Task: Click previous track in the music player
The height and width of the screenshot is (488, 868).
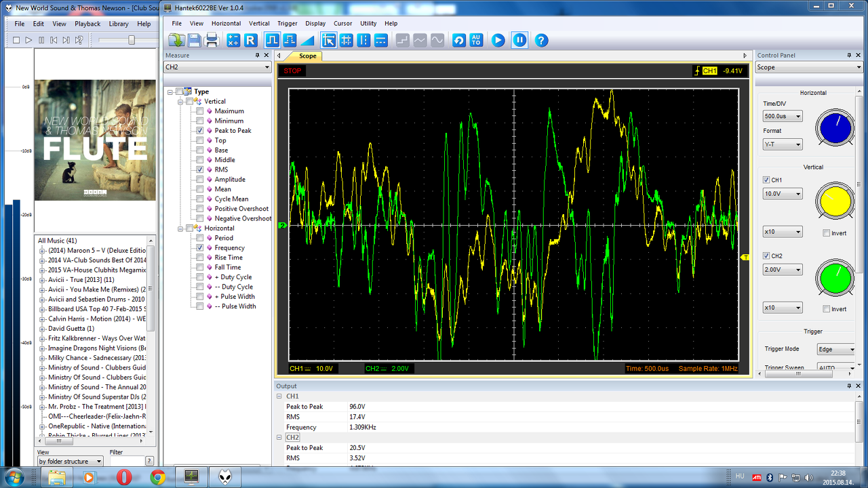Action: coord(54,40)
